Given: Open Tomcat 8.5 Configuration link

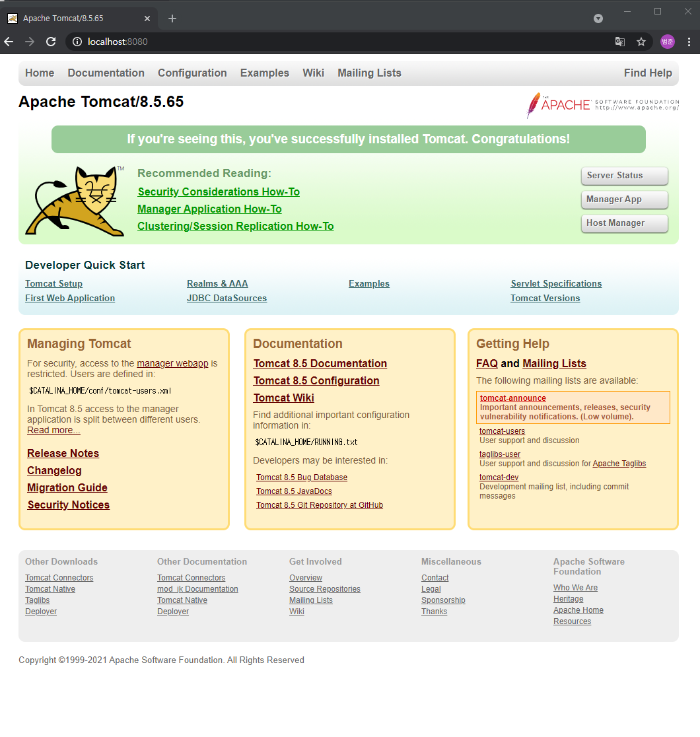Looking at the screenshot, I should 316,381.
